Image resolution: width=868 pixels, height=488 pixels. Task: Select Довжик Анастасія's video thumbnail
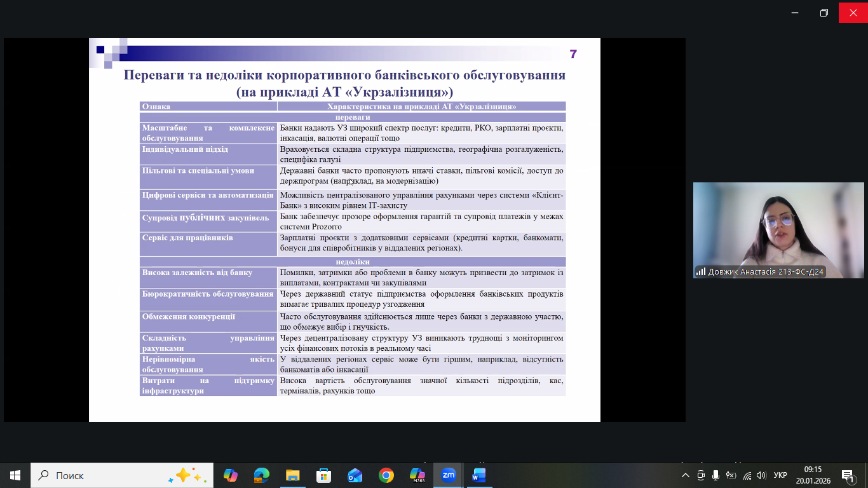(x=778, y=230)
